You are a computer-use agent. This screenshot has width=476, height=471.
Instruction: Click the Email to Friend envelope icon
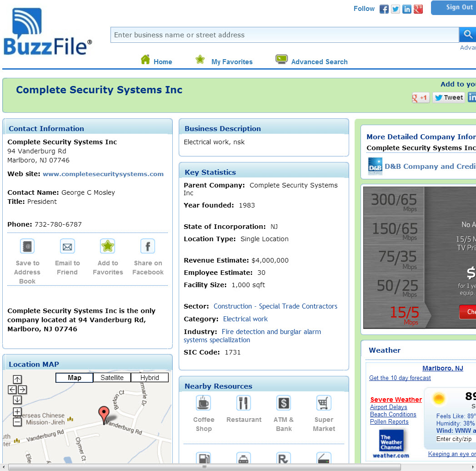67,246
